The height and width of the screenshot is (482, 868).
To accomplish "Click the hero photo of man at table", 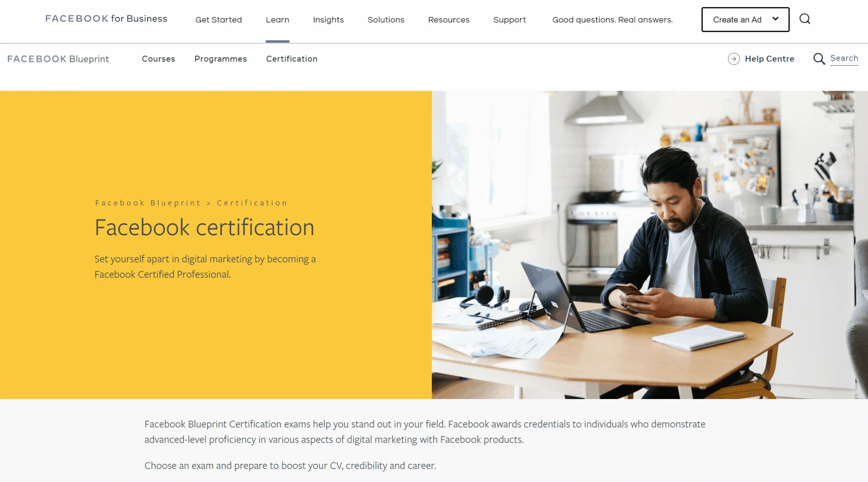I will 649,244.
